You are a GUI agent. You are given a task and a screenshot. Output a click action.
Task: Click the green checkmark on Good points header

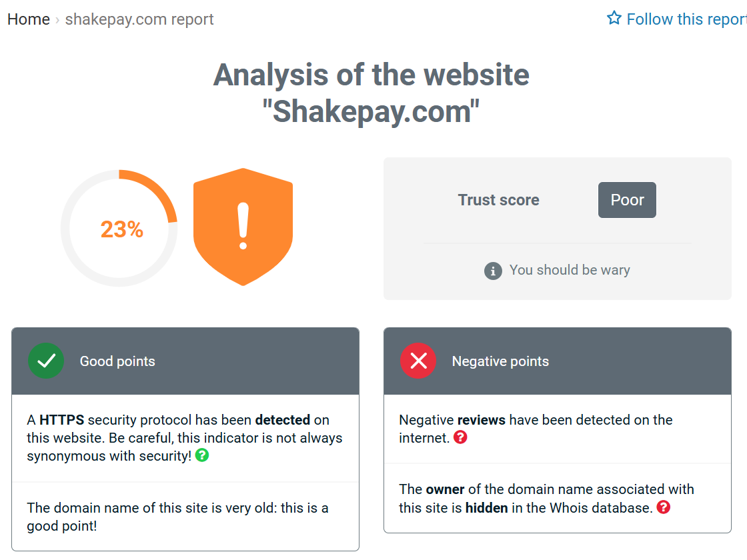click(x=45, y=361)
